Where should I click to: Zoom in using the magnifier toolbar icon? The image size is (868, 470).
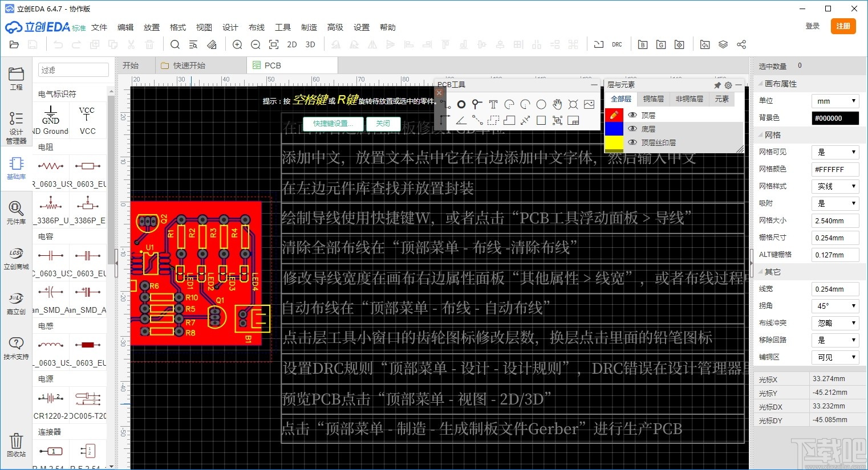(237, 44)
